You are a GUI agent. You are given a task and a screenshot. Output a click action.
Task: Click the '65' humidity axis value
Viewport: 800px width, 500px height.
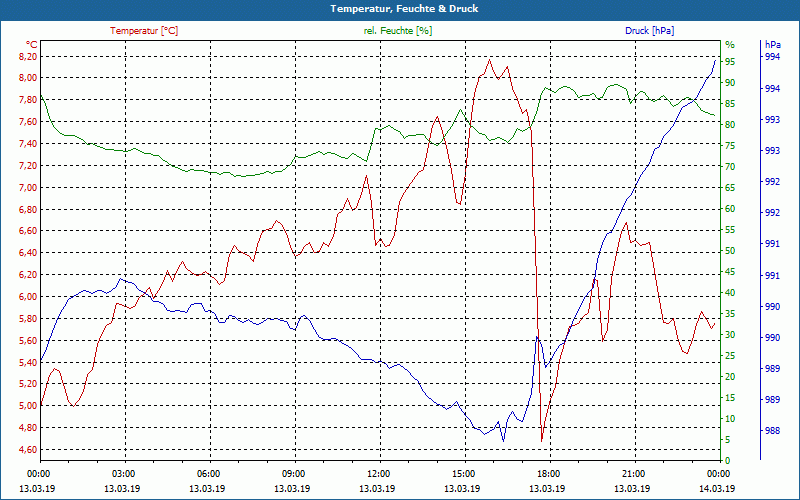coord(730,188)
